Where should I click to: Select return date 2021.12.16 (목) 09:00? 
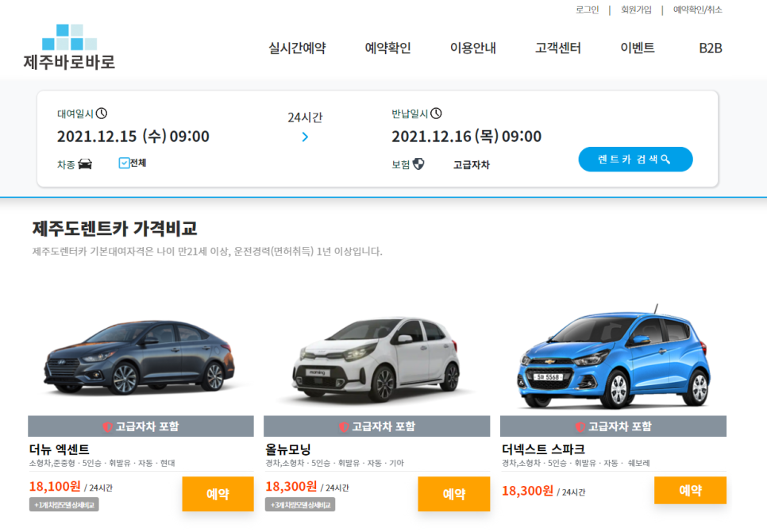coord(467,137)
